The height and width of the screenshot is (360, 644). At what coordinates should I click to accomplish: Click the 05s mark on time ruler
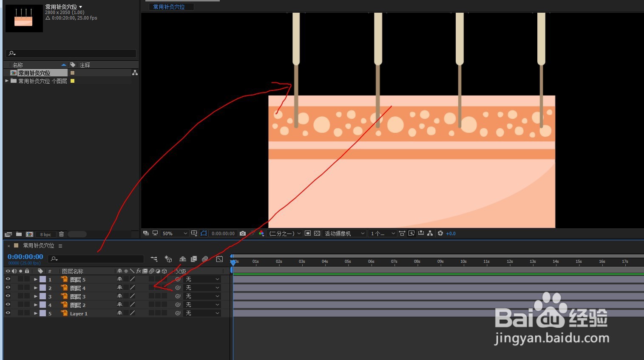[x=348, y=262]
